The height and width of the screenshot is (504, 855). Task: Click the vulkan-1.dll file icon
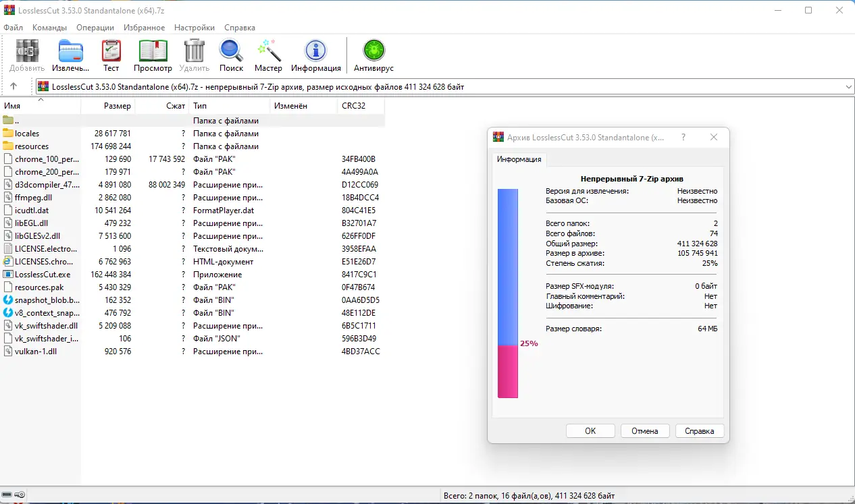click(x=8, y=352)
